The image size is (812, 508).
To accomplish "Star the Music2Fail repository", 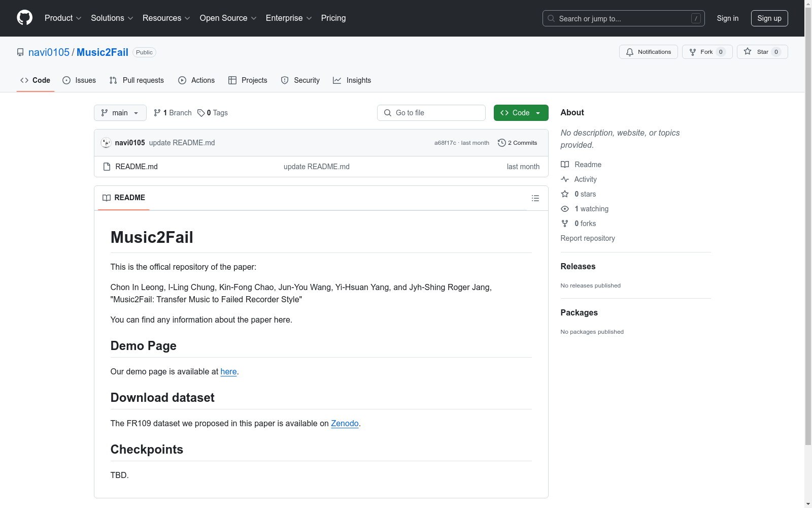I will tap(762, 52).
